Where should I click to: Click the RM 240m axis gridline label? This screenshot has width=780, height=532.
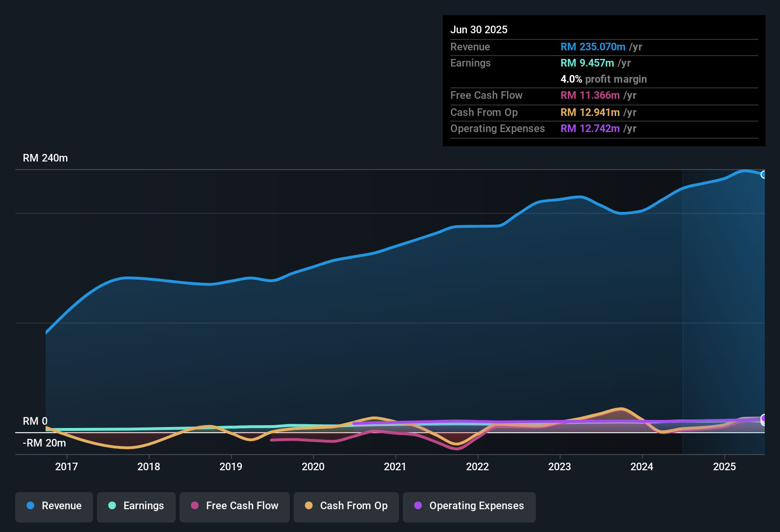click(x=46, y=158)
